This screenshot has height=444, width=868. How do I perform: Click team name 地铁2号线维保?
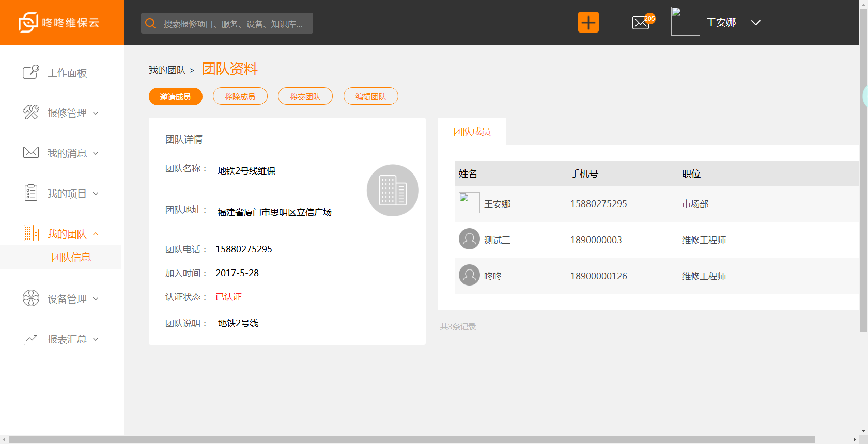246,171
